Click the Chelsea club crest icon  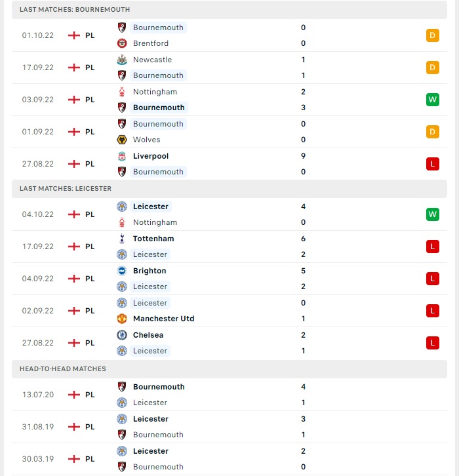(122, 335)
